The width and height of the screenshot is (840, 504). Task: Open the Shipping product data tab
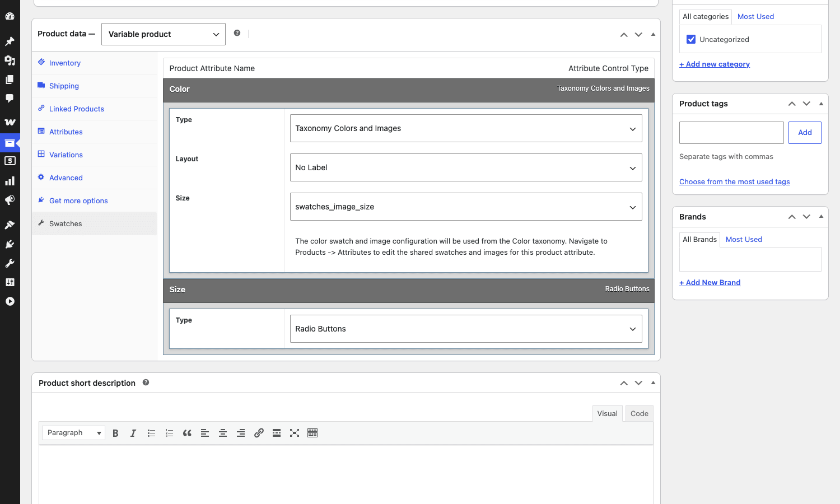(95, 86)
